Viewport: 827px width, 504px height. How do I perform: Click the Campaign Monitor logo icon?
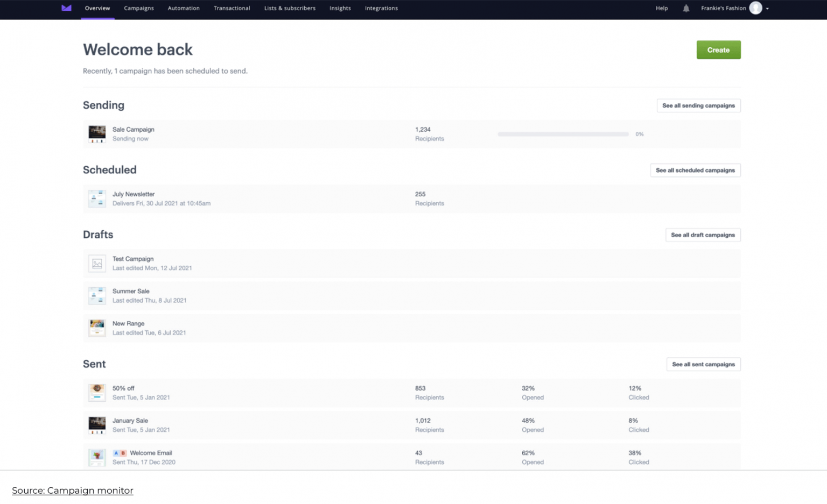click(66, 8)
